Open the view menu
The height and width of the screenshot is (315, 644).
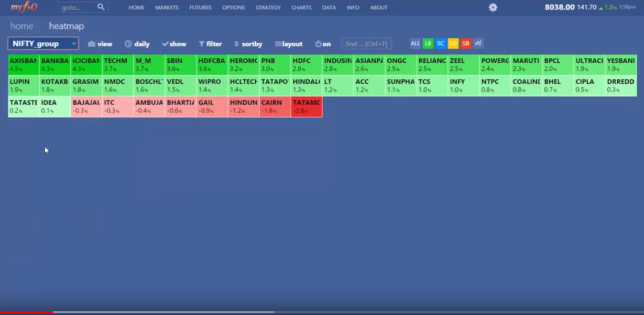pyautogui.click(x=100, y=44)
